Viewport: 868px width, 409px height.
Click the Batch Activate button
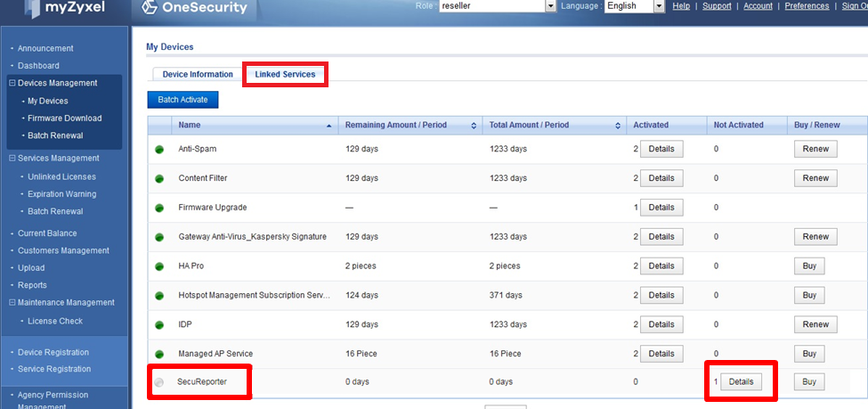pyautogui.click(x=183, y=100)
